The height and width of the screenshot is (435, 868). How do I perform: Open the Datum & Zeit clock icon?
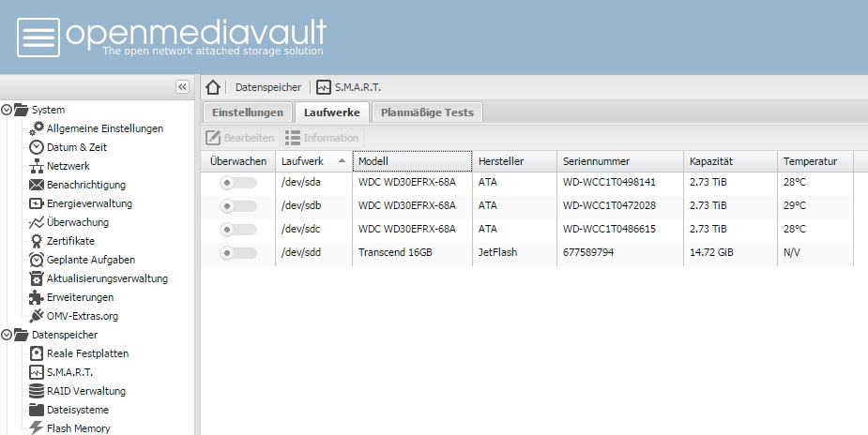37,147
